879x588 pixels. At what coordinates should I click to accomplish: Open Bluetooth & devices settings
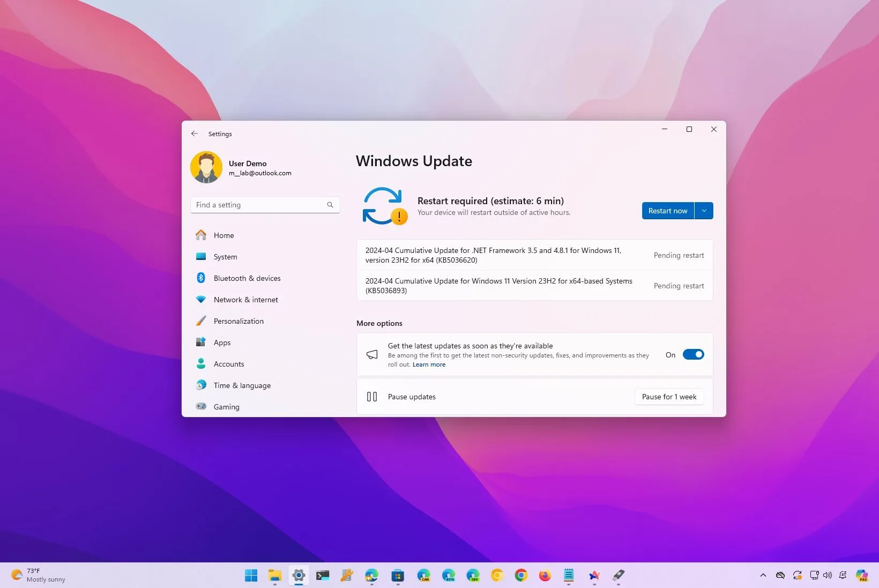tap(247, 278)
